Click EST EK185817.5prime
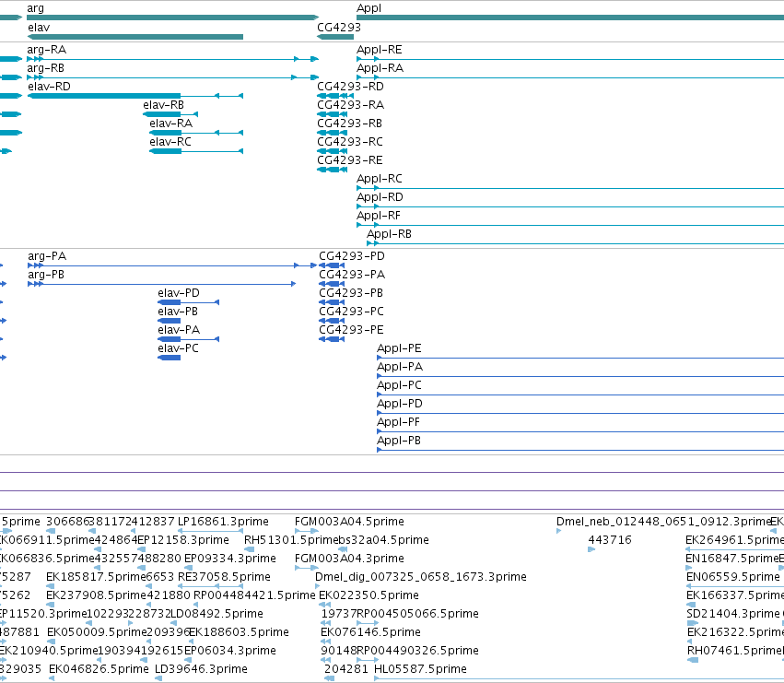Image resolution: width=784 pixels, height=683 pixels. click(96, 577)
